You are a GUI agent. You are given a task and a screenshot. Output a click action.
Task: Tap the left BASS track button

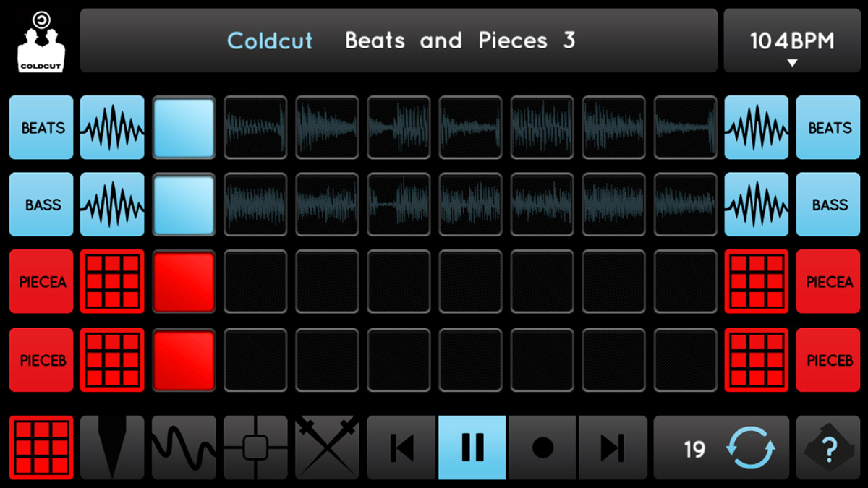click(x=41, y=205)
